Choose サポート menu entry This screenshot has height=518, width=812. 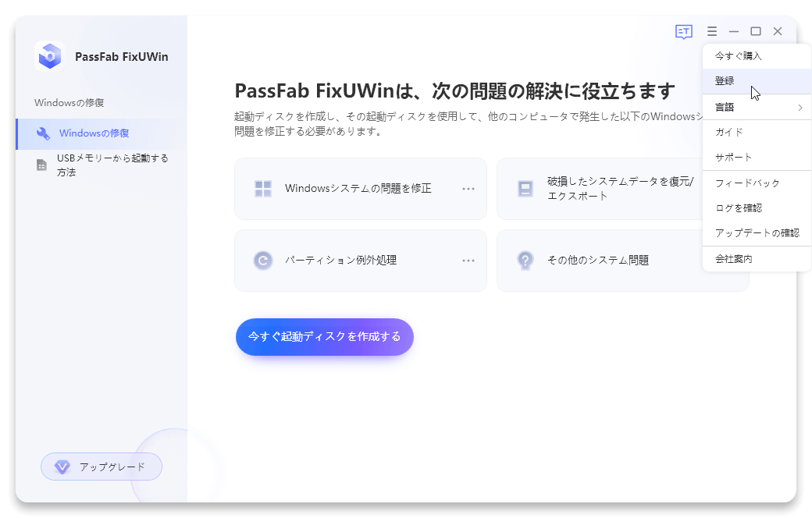click(757, 158)
